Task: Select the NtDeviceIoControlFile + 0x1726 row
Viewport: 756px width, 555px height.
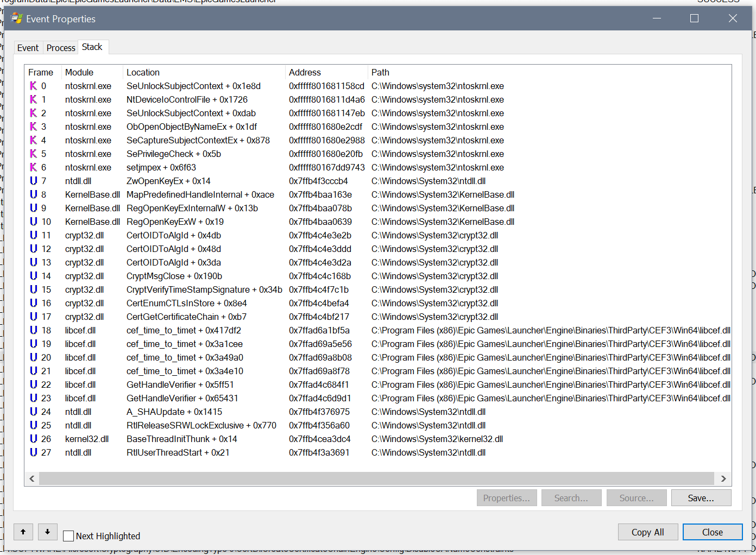Action: (x=378, y=99)
